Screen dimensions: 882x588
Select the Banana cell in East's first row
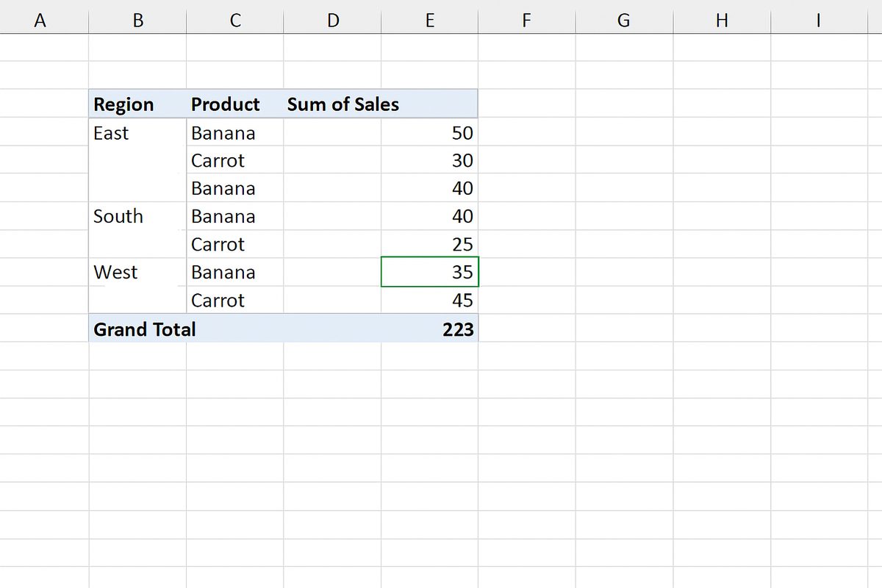coord(234,133)
